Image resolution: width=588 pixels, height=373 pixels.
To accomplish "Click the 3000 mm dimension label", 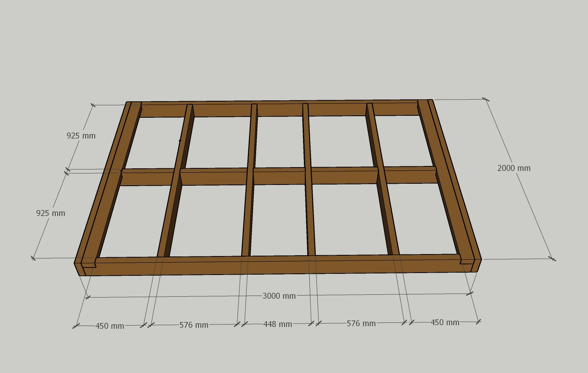I will [279, 296].
